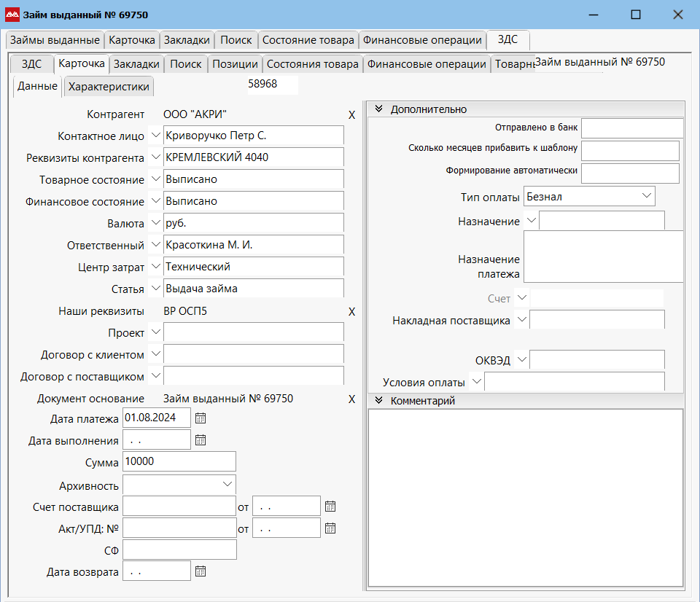The height and width of the screenshot is (602, 700).
Task: Switch to Характеристики tab
Action: (x=109, y=87)
